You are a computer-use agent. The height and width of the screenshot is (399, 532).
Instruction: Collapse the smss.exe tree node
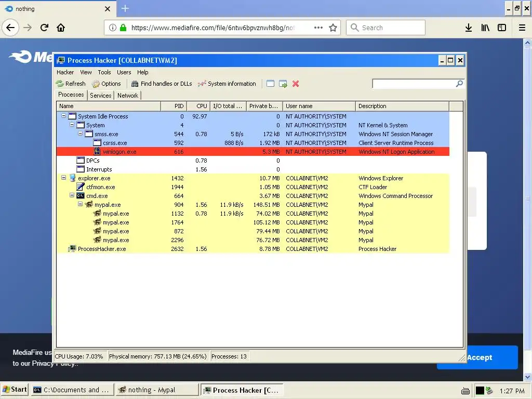pyautogui.click(x=81, y=134)
